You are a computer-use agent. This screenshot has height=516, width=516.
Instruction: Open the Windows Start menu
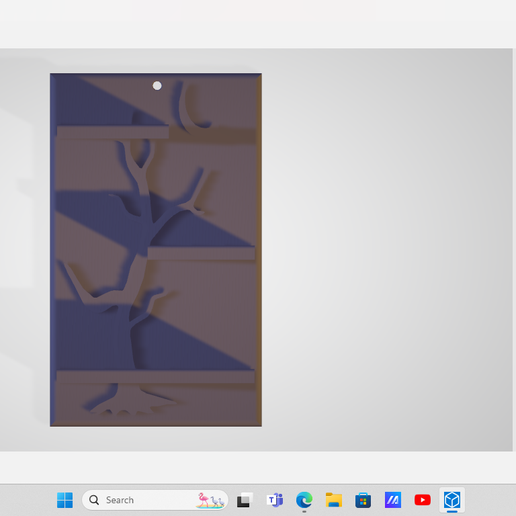coord(65,500)
